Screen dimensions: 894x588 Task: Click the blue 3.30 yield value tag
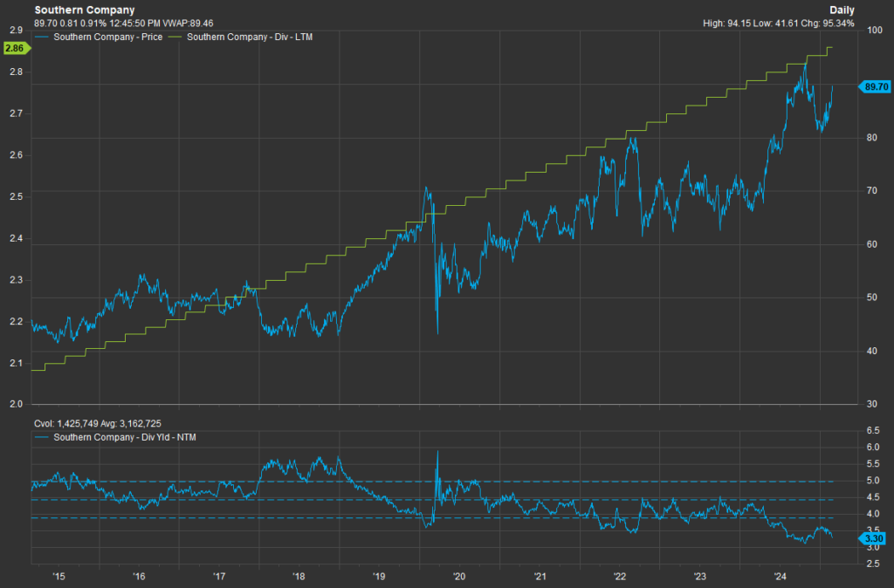click(873, 538)
